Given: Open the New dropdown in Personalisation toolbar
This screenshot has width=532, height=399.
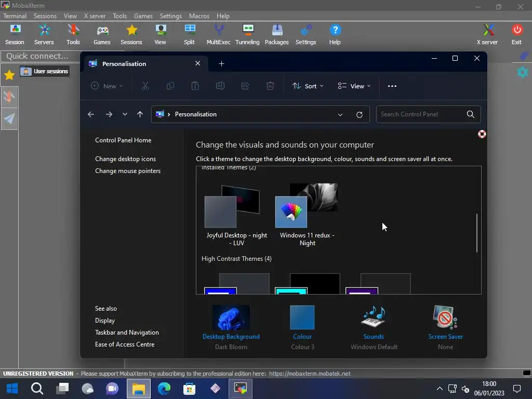Looking at the screenshot, I should (107, 86).
